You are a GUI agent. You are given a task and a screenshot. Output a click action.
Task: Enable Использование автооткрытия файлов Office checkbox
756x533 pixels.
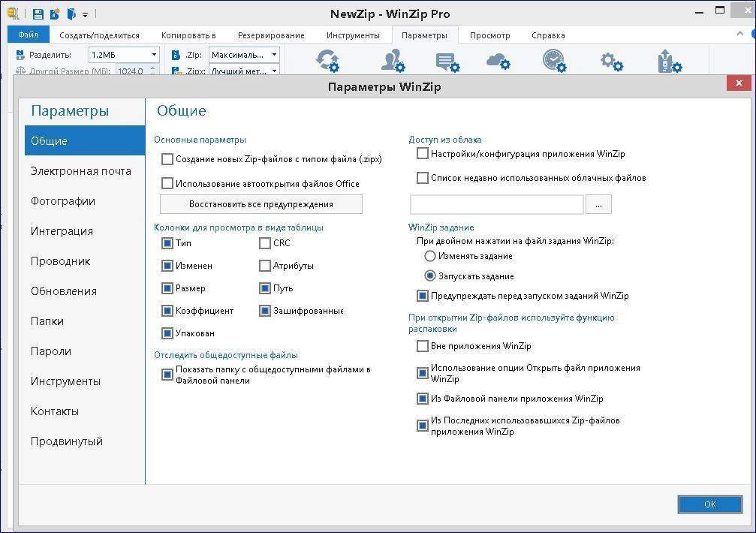[167, 184]
